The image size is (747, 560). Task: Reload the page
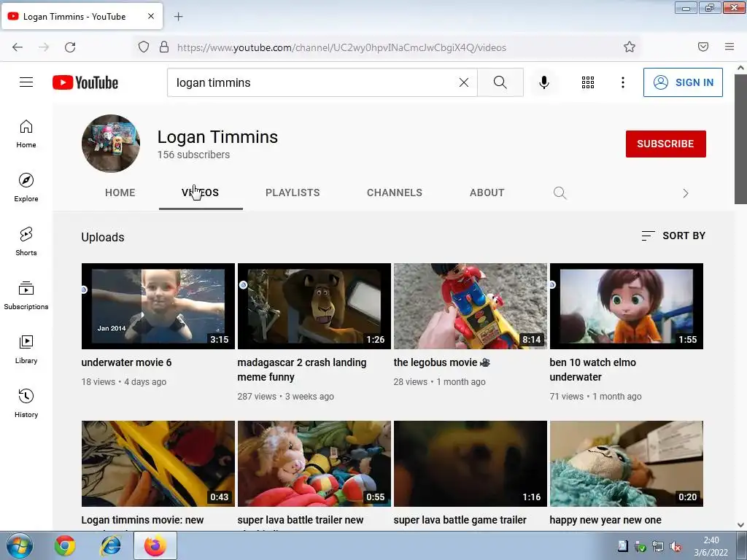click(70, 47)
